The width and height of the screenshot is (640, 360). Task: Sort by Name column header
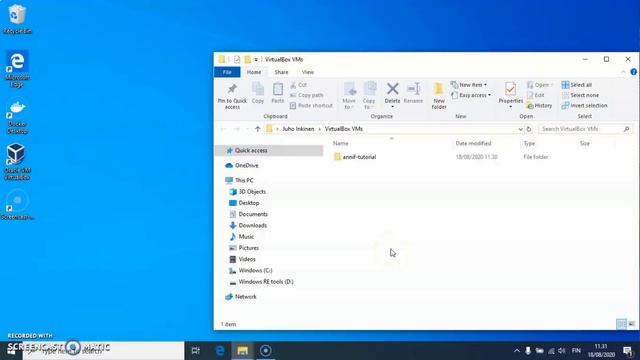tap(340, 143)
